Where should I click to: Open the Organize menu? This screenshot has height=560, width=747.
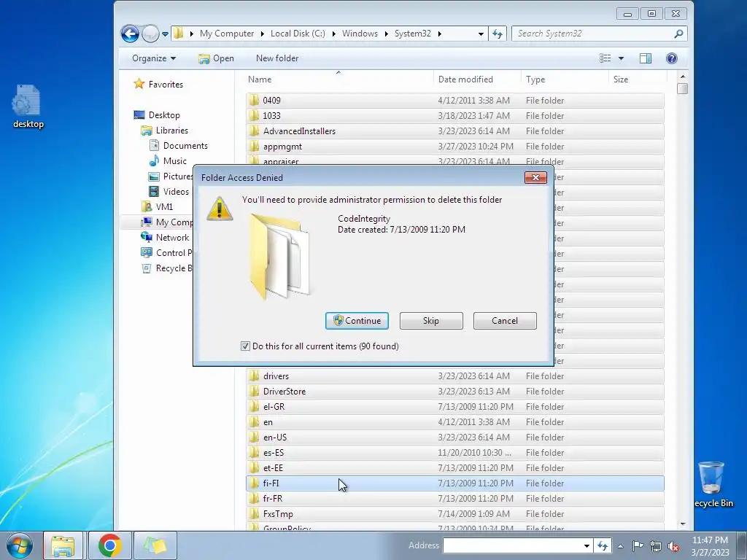(x=153, y=58)
